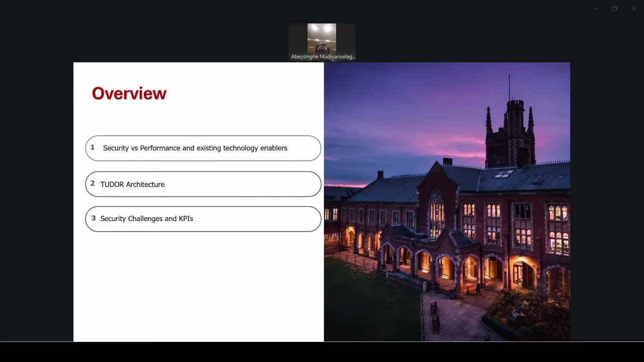The height and width of the screenshot is (362, 644).
Task: Restore down the meeting window
Action: pos(614,9)
